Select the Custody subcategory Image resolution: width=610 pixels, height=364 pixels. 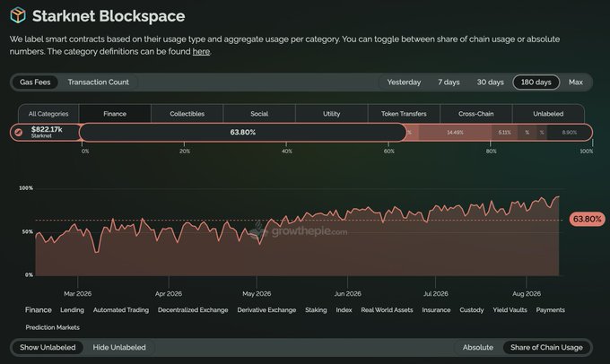[x=472, y=310]
